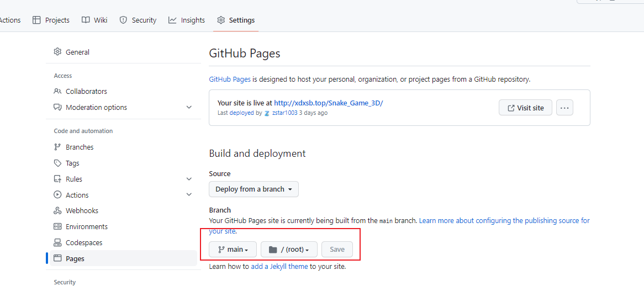Click the Settings gear icon in tab bar
Image resolution: width=644 pixels, height=286 pixels.
click(x=221, y=20)
